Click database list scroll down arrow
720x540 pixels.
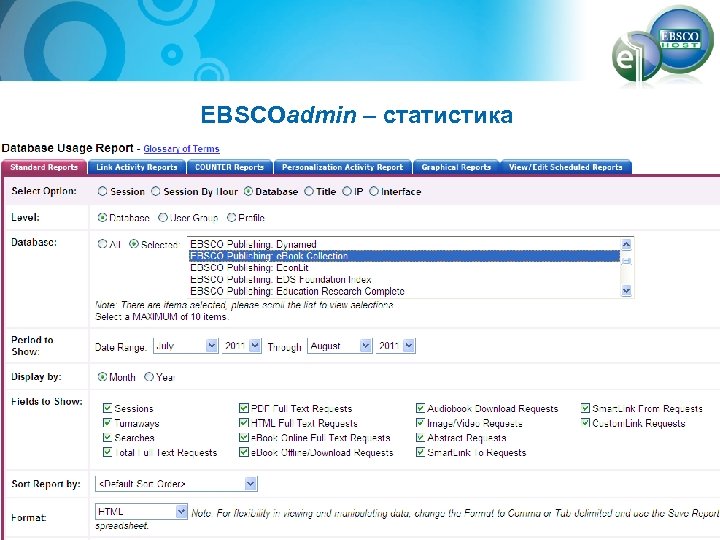coord(626,291)
